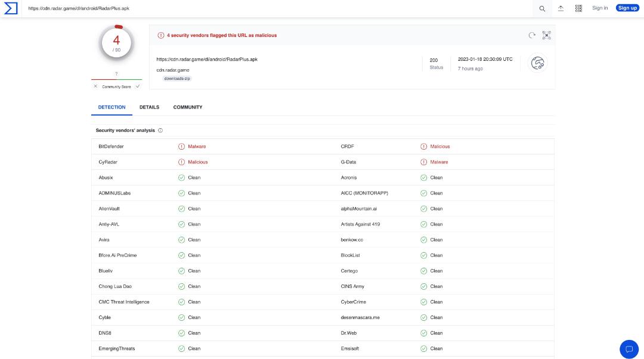Click CyRadar Malicious warning icon

[x=181, y=162]
